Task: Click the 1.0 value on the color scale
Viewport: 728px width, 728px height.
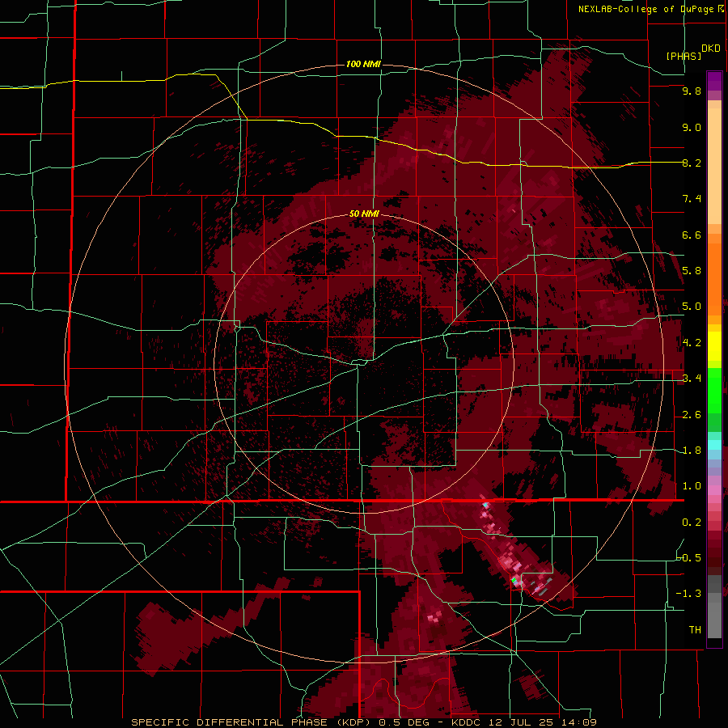Action: point(692,486)
